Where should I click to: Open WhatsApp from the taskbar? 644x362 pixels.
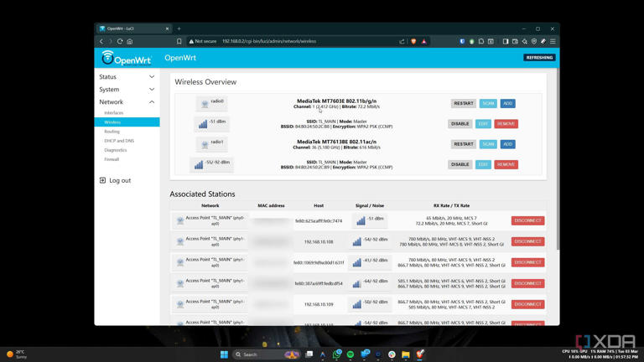tap(337, 354)
